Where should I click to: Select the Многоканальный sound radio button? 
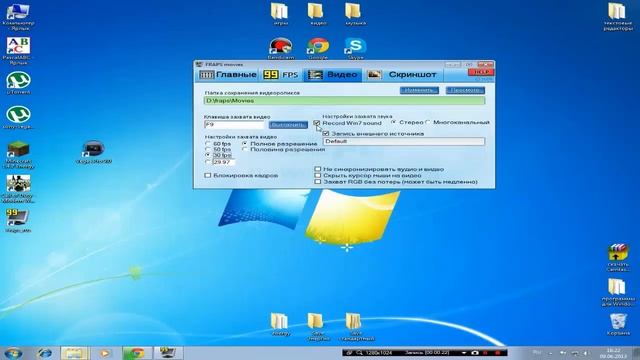(428, 122)
